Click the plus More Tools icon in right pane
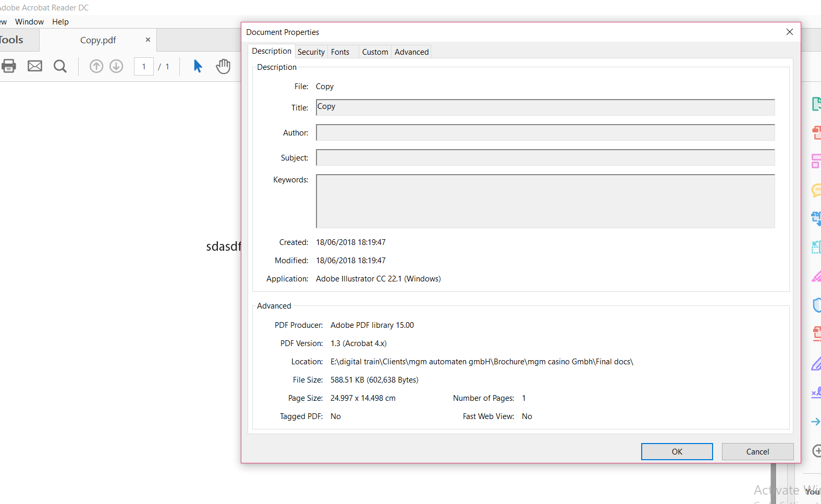The image size is (821, 504). click(x=817, y=450)
